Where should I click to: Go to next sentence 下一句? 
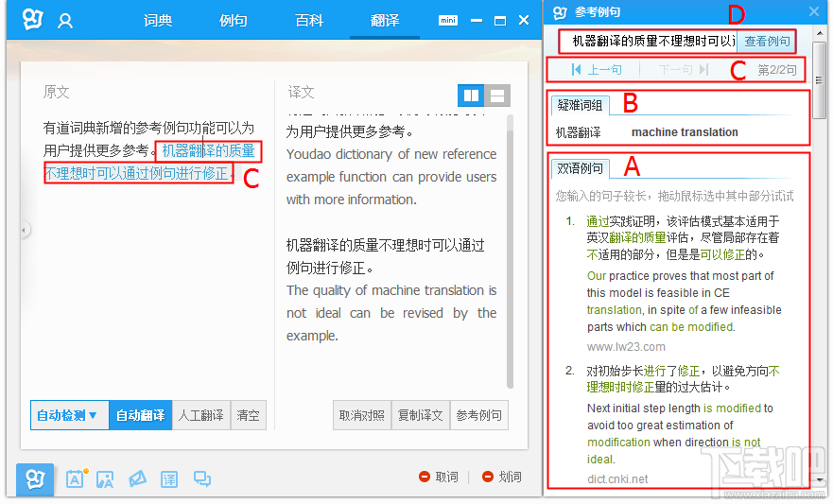pyautogui.click(x=684, y=70)
